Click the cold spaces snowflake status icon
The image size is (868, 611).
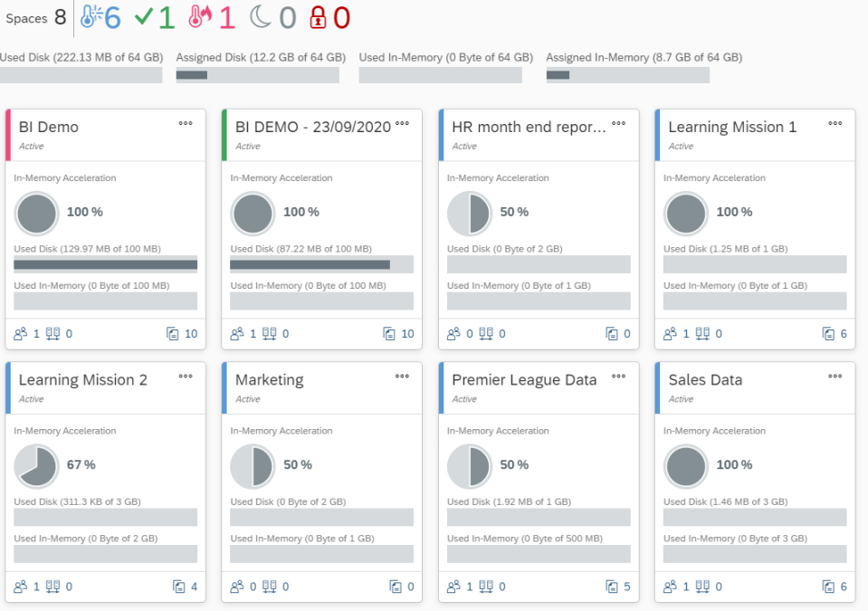pos(91,17)
